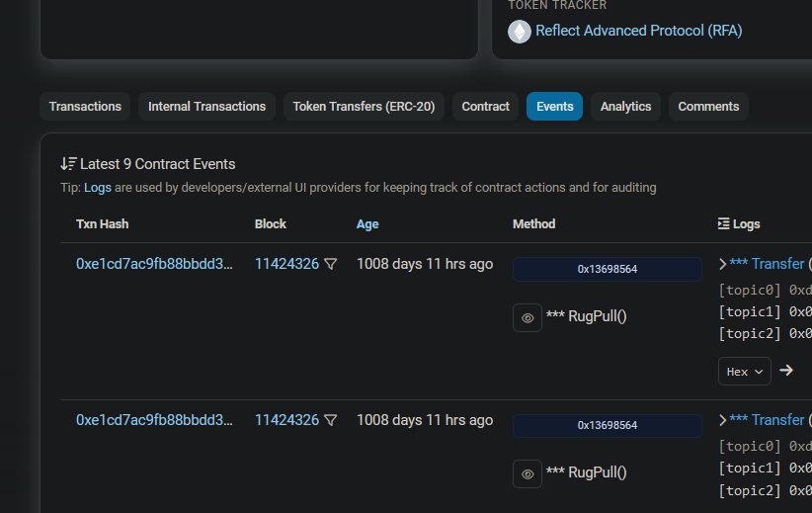Open the Analytics tab

[625, 106]
